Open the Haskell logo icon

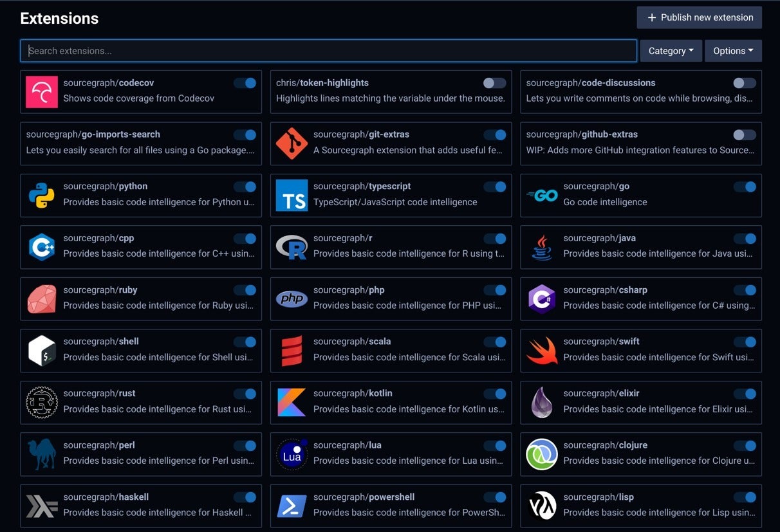pos(42,506)
